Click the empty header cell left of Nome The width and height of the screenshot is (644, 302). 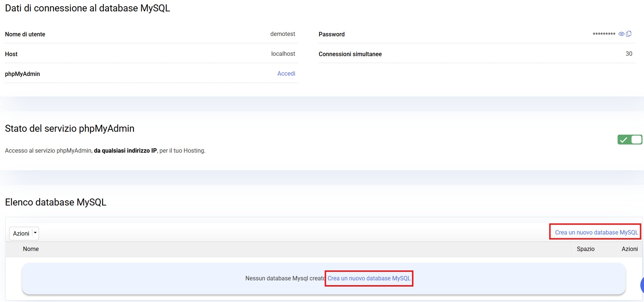pos(12,249)
